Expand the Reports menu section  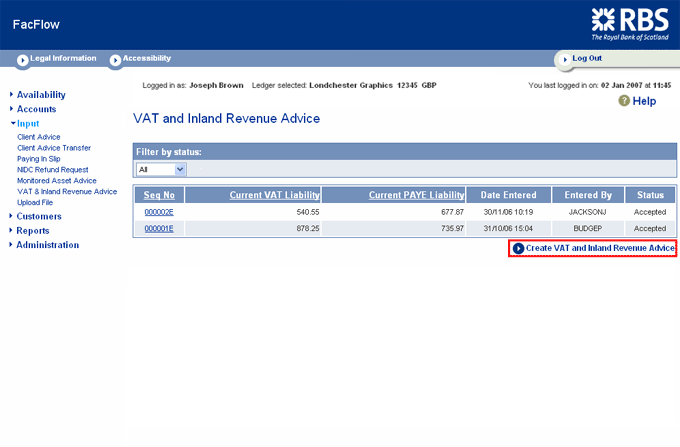[33, 230]
